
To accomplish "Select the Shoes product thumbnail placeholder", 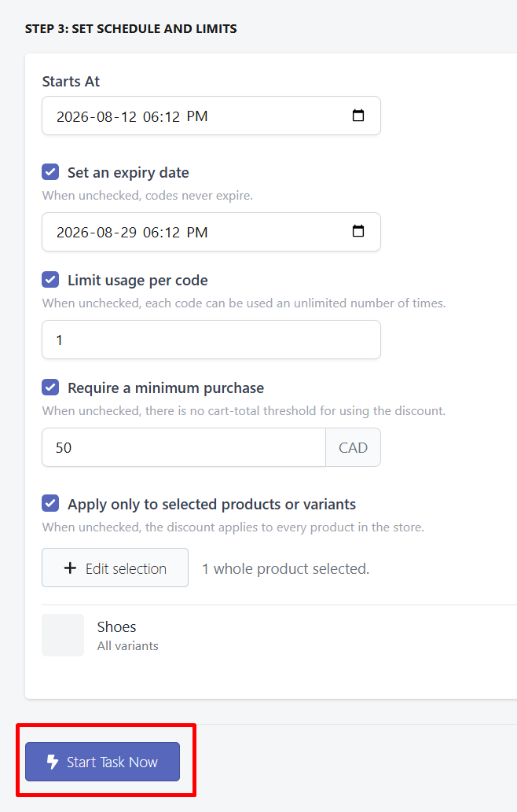I will point(63,635).
